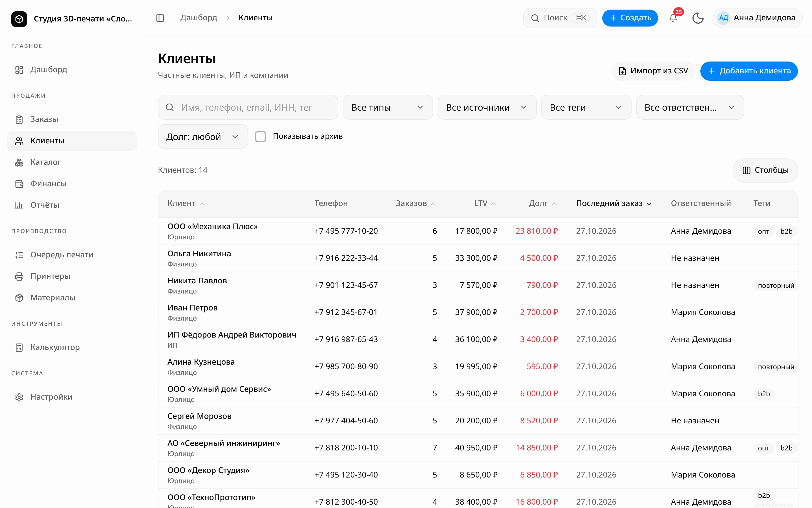The image size is (812, 508).
Task: Sort table by Заказов column
Action: [416, 203]
